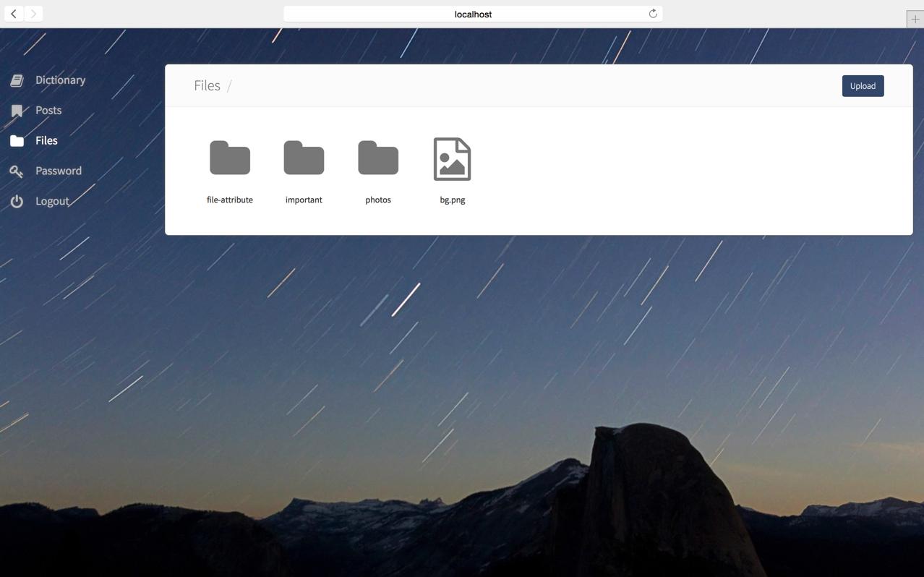
Task: Go forward with browser forward arrow
Action: [x=33, y=14]
